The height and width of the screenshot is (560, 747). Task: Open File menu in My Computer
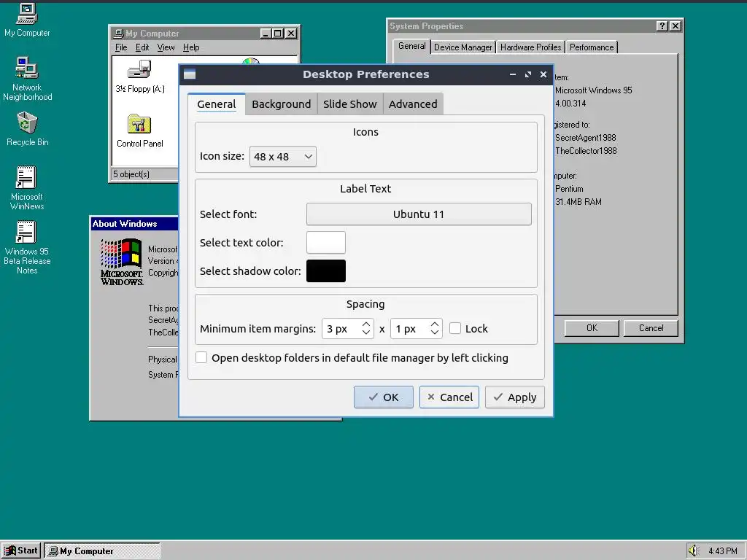coord(121,47)
